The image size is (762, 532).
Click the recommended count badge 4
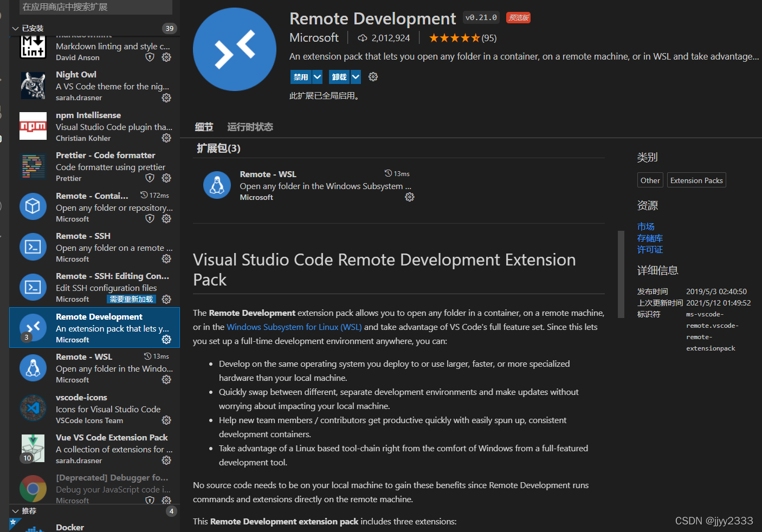click(171, 511)
